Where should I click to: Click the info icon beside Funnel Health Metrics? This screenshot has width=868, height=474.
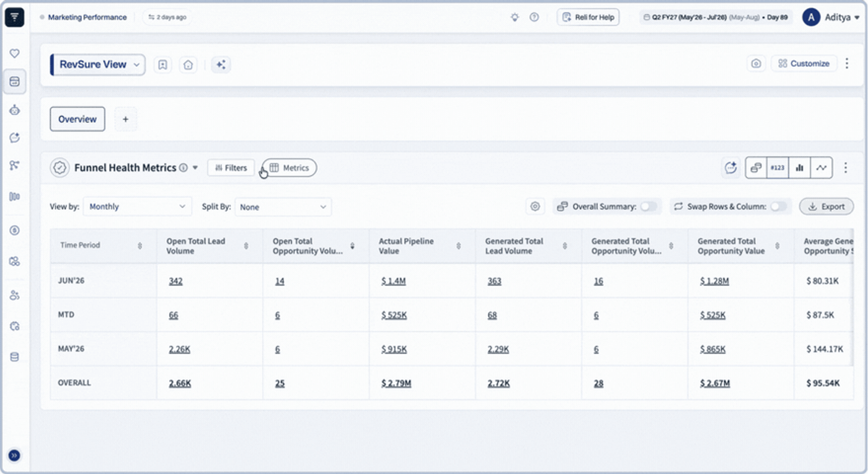coord(184,168)
